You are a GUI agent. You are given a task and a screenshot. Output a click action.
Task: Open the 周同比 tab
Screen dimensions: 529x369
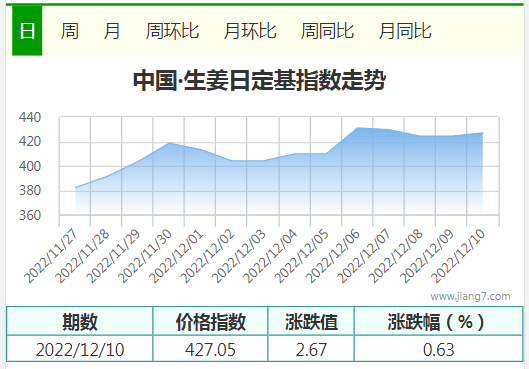(327, 31)
